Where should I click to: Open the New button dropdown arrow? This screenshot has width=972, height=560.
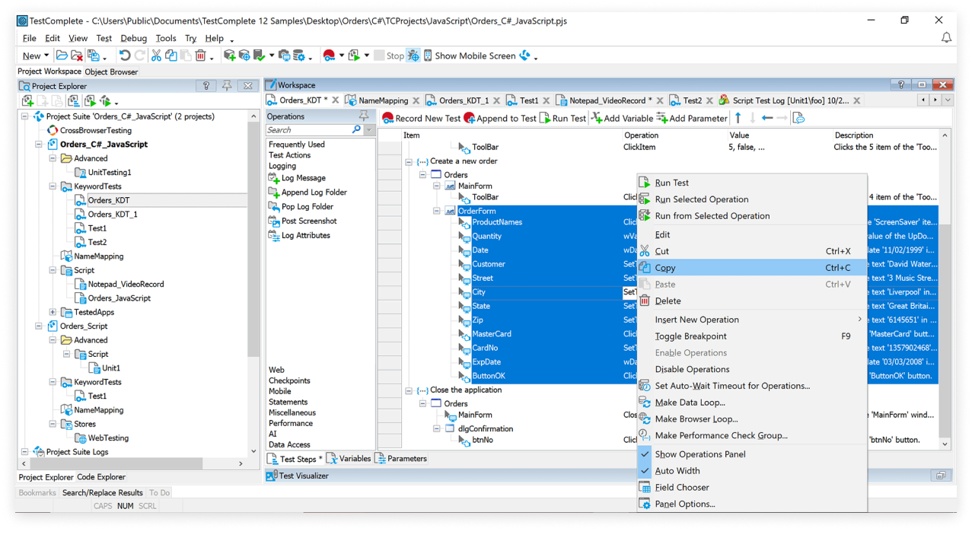(x=46, y=56)
